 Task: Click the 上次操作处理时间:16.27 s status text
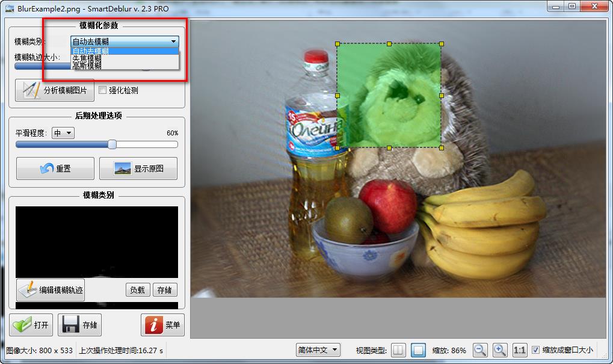click(x=121, y=350)
